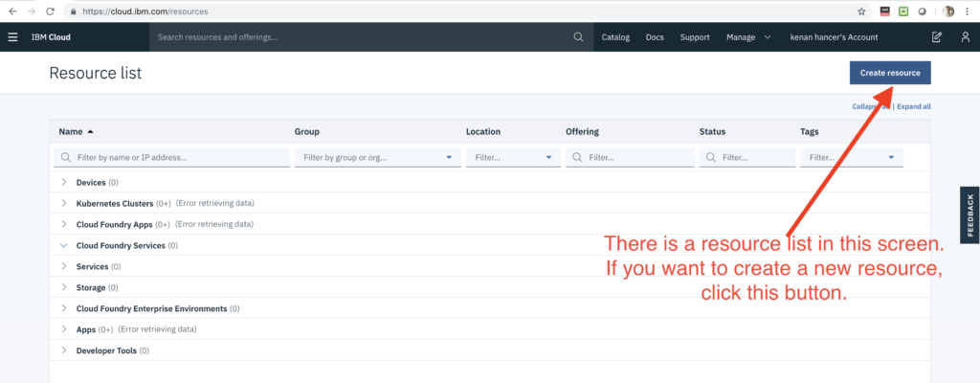Open kenan hancer's Account switcher
This screenshot has width=980, height=383.
pos(834,37)
